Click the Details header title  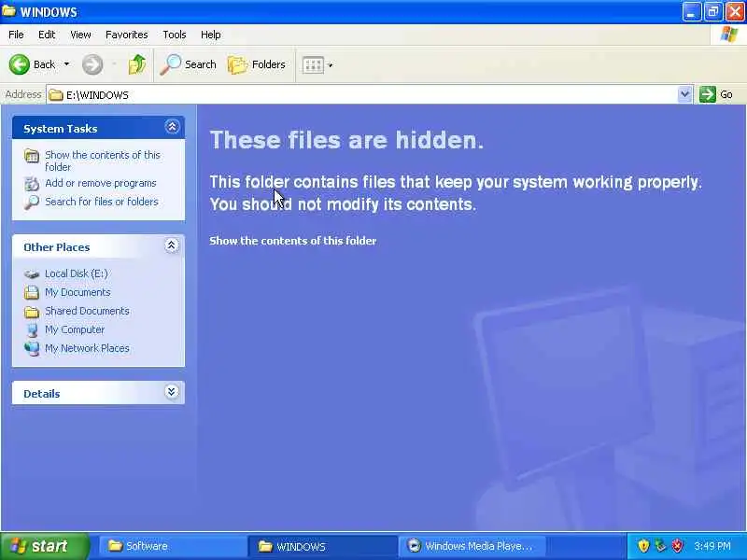click(42, 394)
